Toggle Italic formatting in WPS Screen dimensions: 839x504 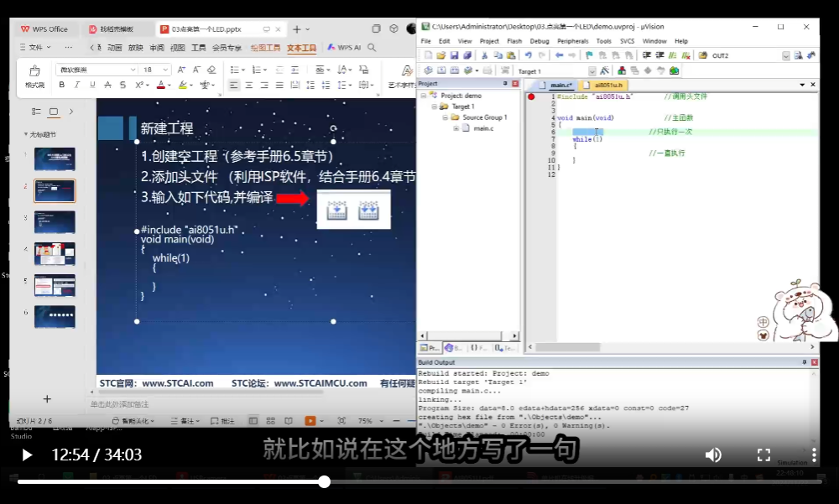[77, 85]
